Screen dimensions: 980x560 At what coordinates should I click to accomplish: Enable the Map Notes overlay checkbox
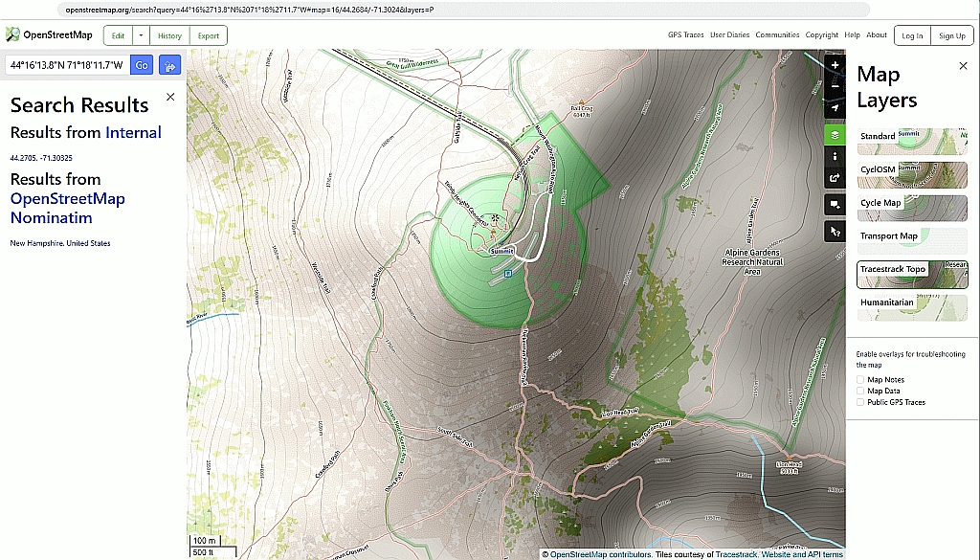pyautogui.click(x=860, y=379)
